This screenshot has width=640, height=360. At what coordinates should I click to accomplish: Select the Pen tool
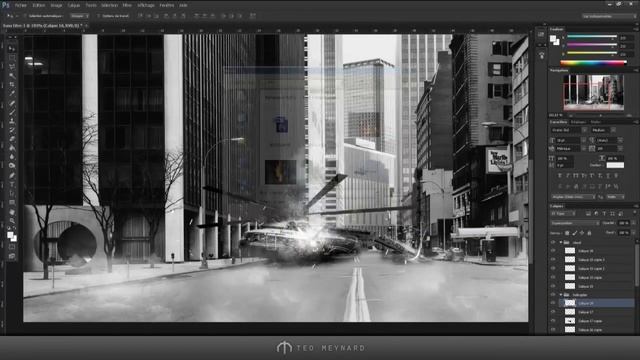(x=11, y=176)
